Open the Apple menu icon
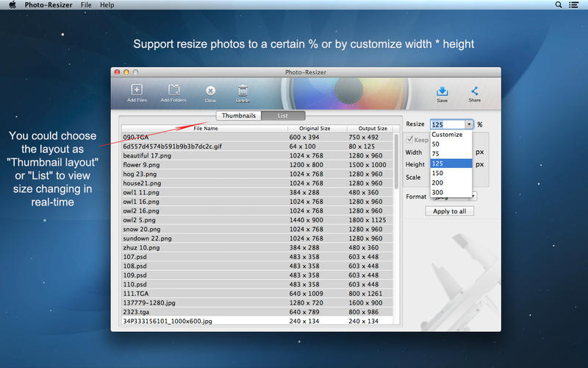Screen dimensions: 588x368 click(x=12, y=5)
